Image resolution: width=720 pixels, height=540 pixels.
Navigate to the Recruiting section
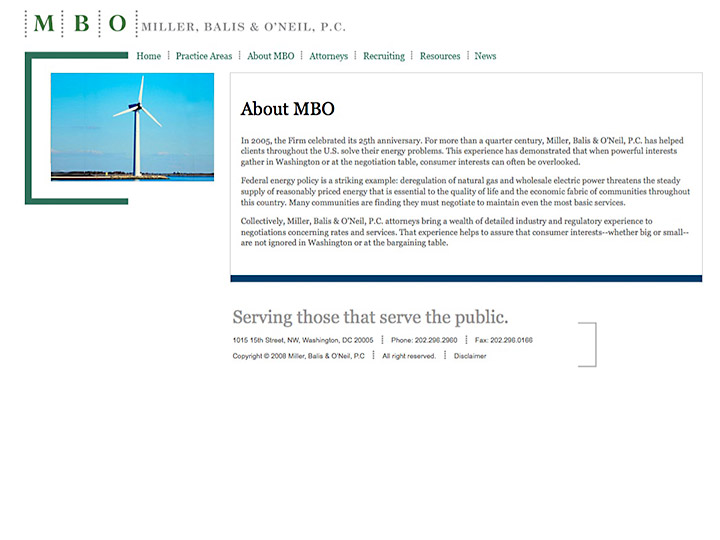point(384,56)
